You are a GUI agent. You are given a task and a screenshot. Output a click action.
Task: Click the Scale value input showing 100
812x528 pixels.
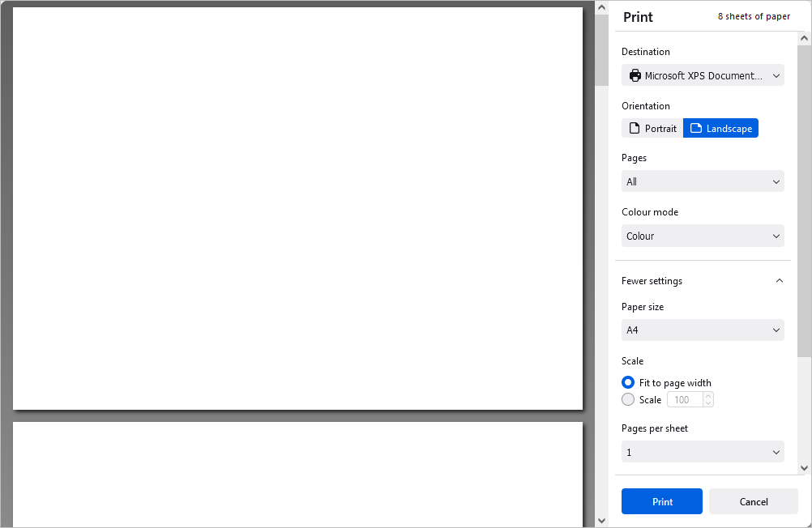point(685,399)
